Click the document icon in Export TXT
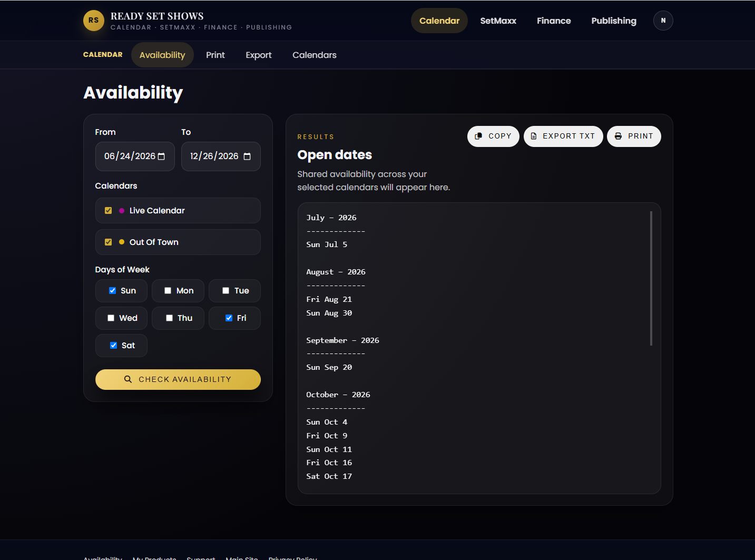 (x=534, y=136)
